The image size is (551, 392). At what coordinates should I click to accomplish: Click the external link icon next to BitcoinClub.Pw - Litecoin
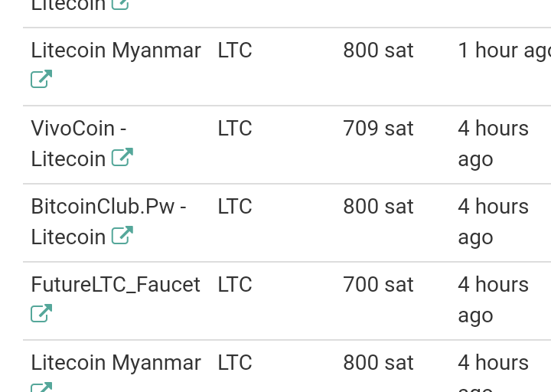tap(122, 236)
